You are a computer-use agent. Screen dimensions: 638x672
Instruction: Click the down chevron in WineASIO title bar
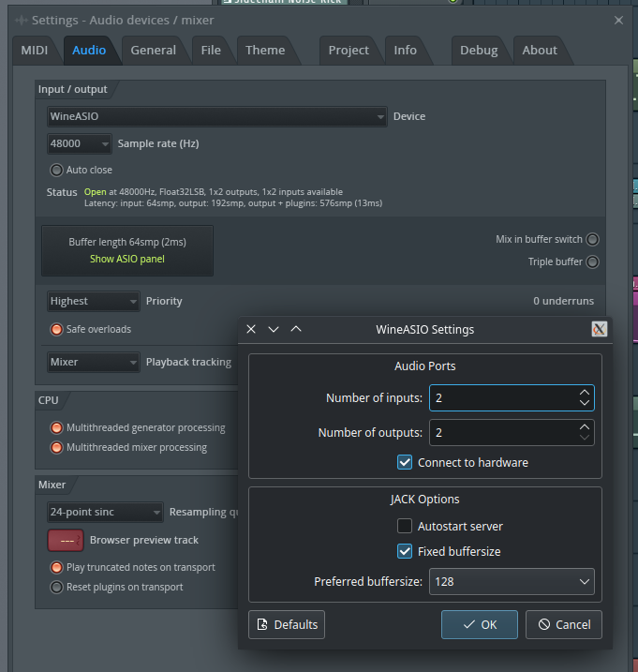[x=274, y=329]
